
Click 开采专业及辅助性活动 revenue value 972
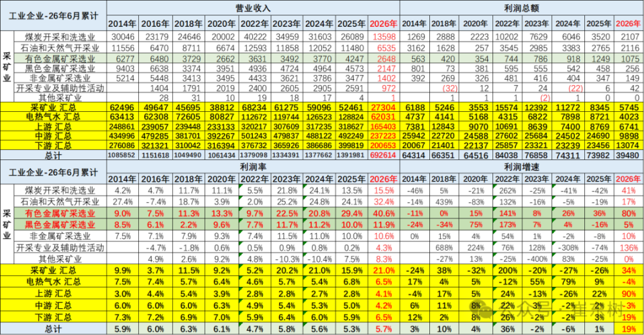click(388, 88)
